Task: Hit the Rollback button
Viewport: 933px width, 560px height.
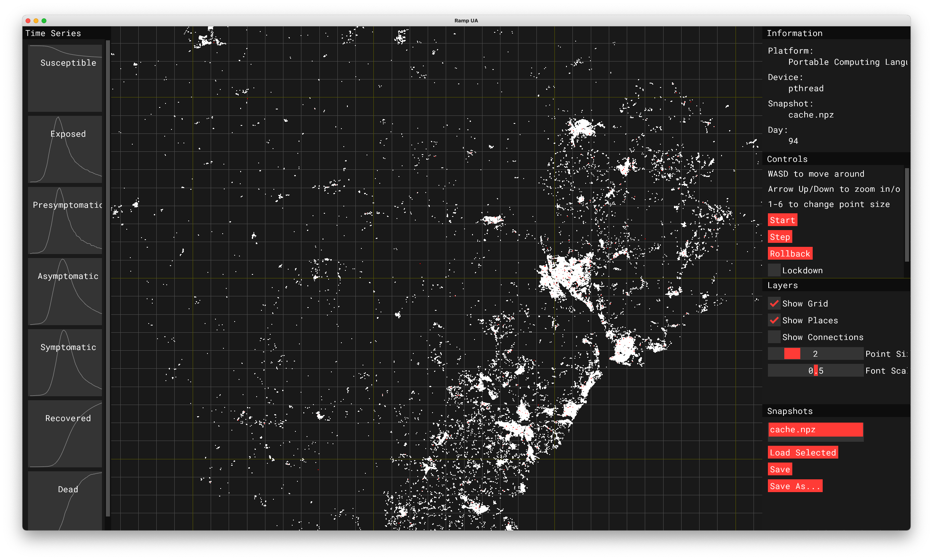Action: click(x=790, y=254)
